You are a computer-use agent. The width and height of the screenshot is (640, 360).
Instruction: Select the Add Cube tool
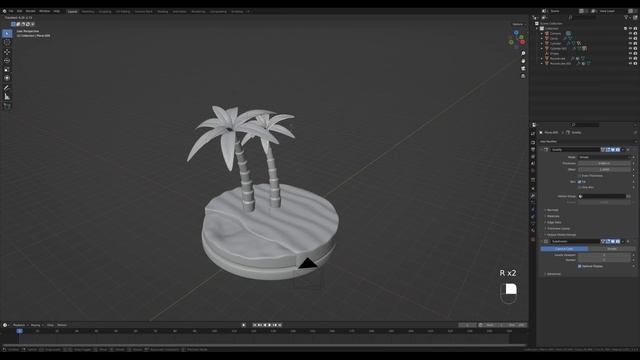tap(7, 106)
